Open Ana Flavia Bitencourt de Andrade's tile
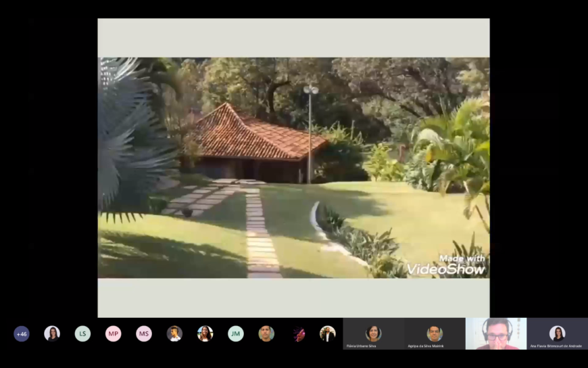The image size is (588, 368). pyautogui.click(x=557, y=332)
